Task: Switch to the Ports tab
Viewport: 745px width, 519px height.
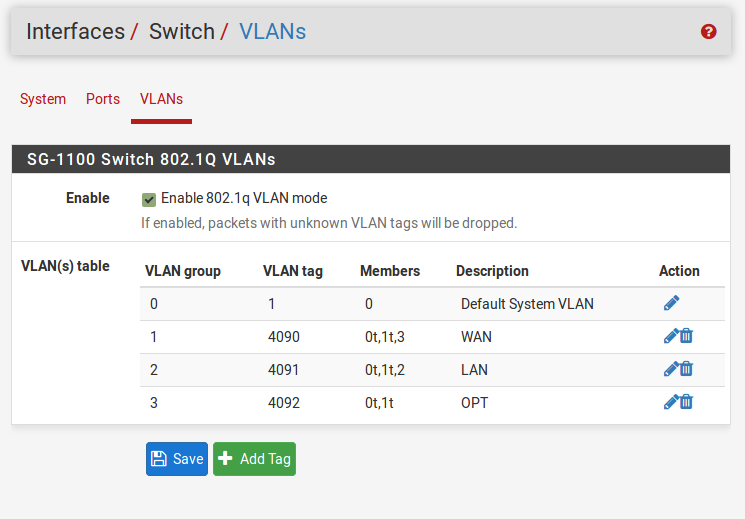Action: click(103, 99)
